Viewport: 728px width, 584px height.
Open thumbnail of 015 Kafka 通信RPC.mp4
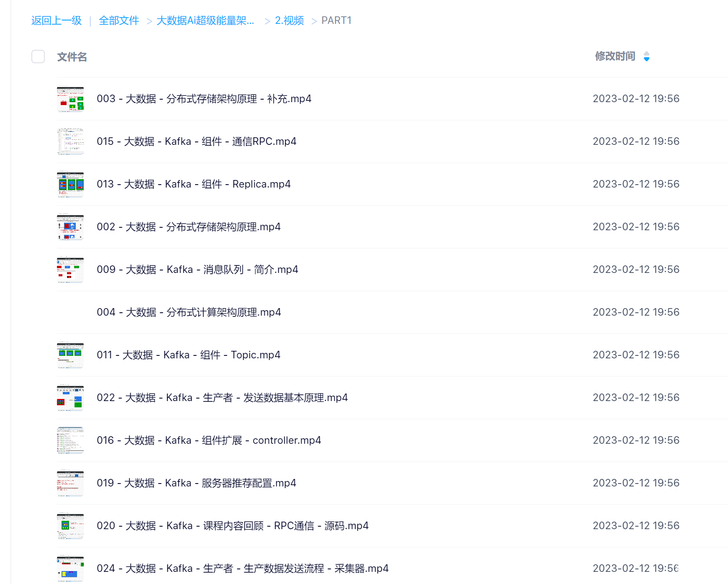click(70, 141)
